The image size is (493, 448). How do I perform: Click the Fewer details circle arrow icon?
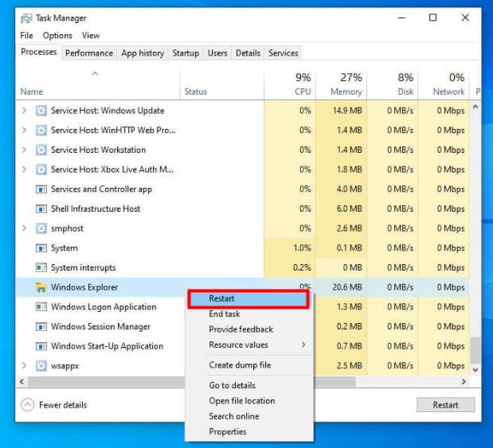(x=27, y=405)
